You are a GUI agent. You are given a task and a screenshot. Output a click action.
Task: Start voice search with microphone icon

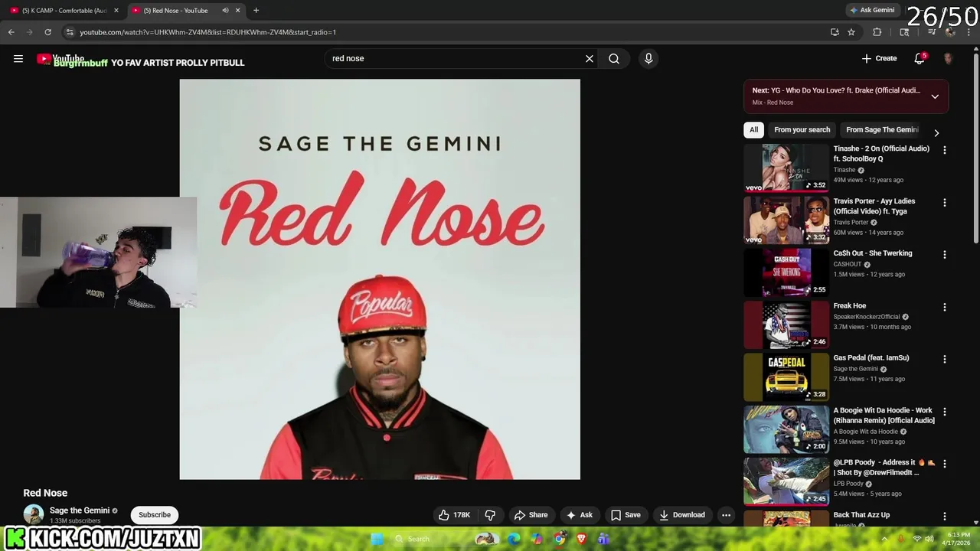click(648, 58)
